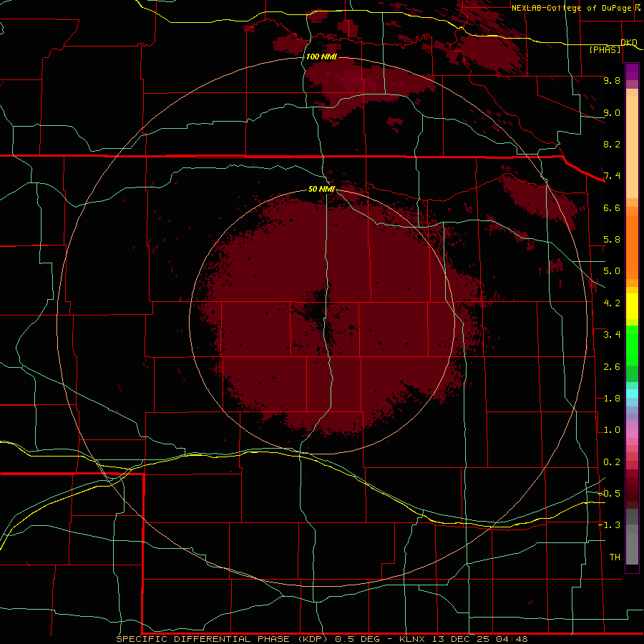Click the purple top band of the color bar
Screen dimensions: 644x644
(632, 72)
